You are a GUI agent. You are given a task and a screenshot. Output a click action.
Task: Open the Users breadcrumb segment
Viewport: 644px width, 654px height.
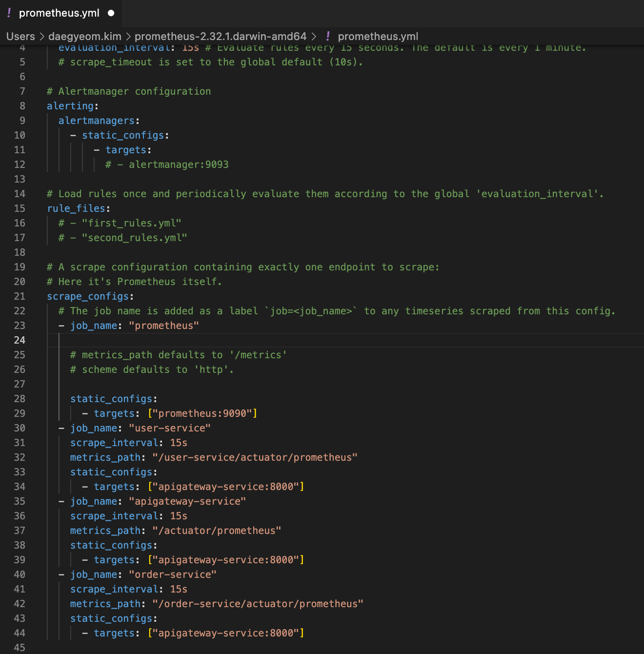[20, 37]
